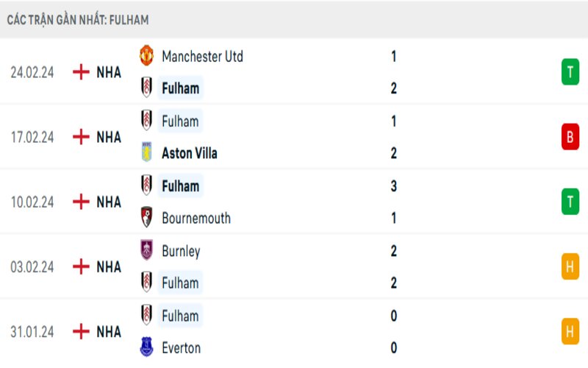Viewport: 588px width, 368px height.
Task: Open the Manchester Utd team link
Action: coord(202,56)
